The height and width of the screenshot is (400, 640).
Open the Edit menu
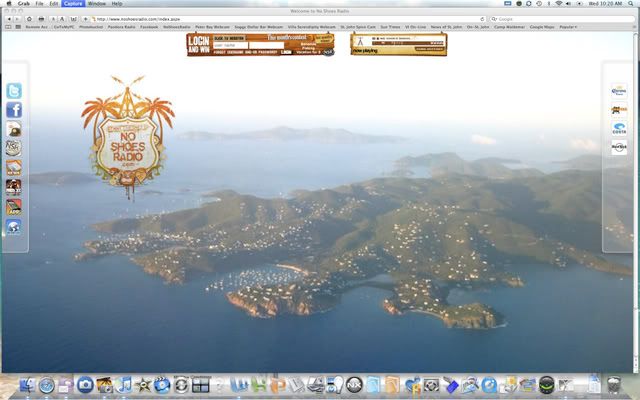tap(53, 4)
